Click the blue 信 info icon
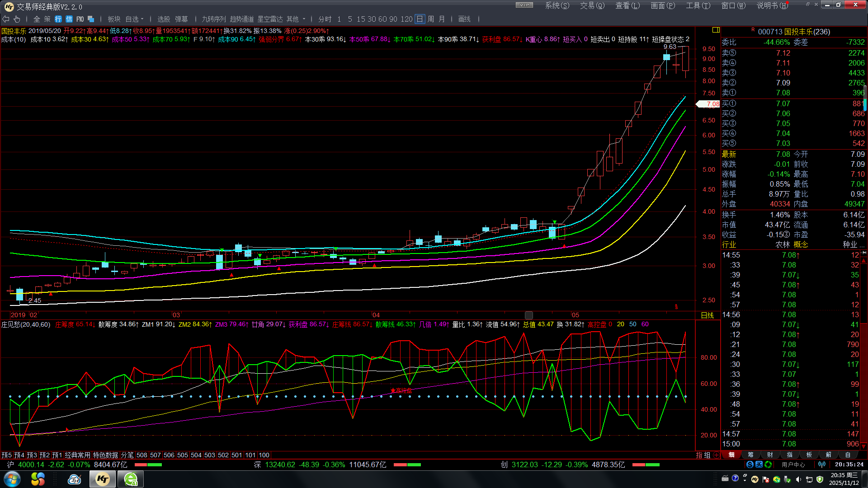 pyautogui.click(x=69, y=19)
